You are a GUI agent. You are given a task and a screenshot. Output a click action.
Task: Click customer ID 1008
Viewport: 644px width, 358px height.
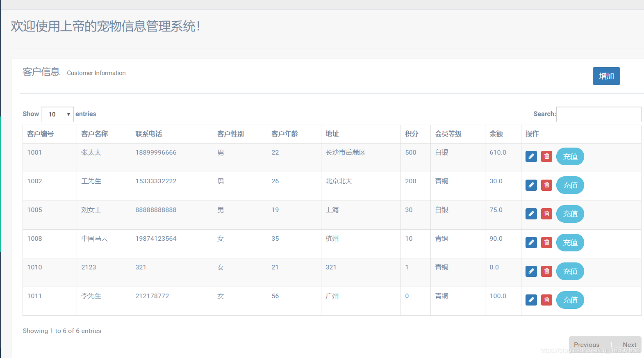click(34, 239)
